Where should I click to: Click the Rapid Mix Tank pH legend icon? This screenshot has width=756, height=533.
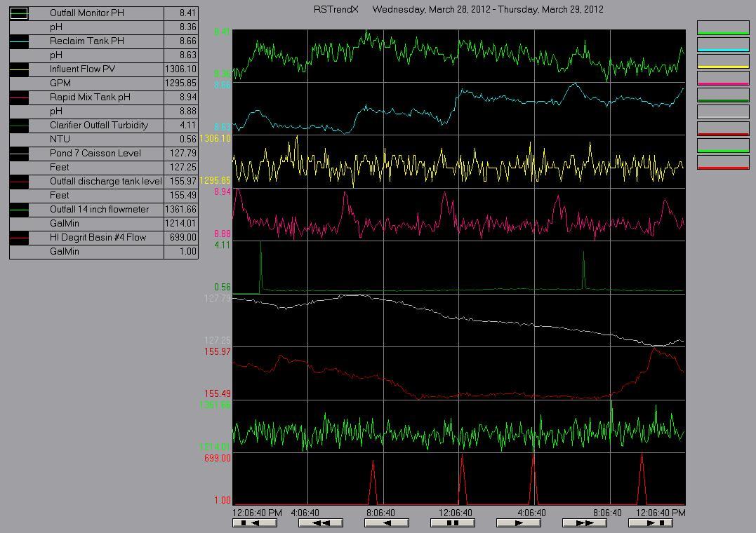coord(19,97)
